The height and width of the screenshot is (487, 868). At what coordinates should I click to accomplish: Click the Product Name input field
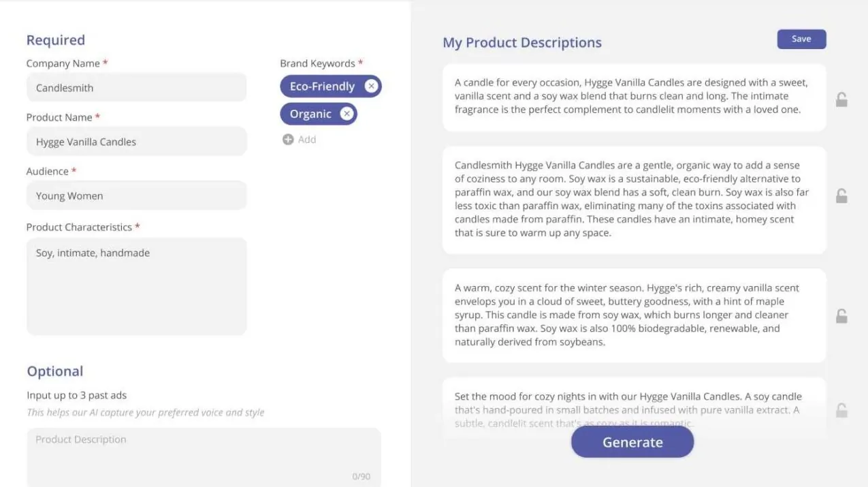[x=136, y=142]
